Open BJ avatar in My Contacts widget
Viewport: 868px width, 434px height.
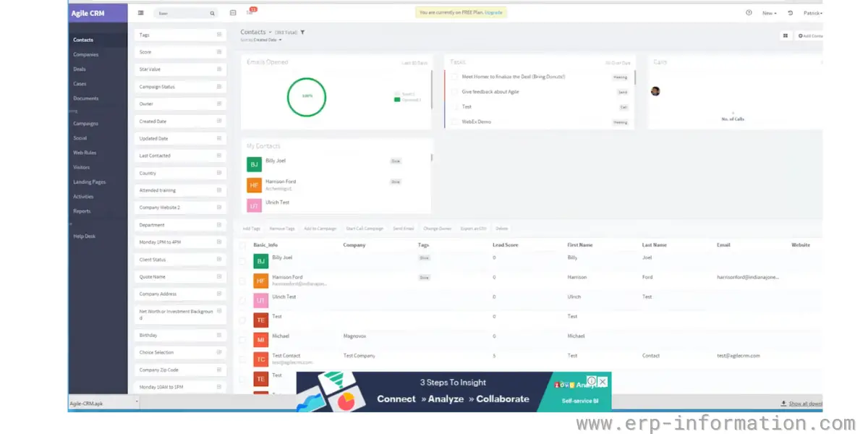[254, 165]
